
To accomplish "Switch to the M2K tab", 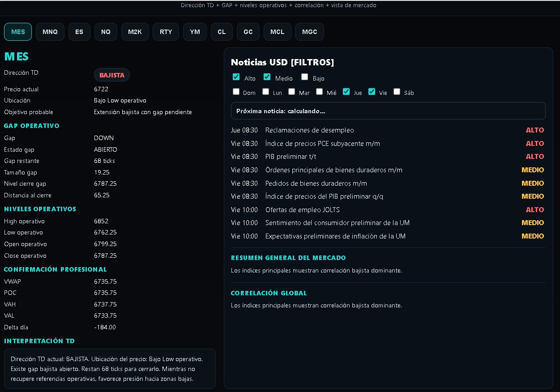I will [135, 32].
